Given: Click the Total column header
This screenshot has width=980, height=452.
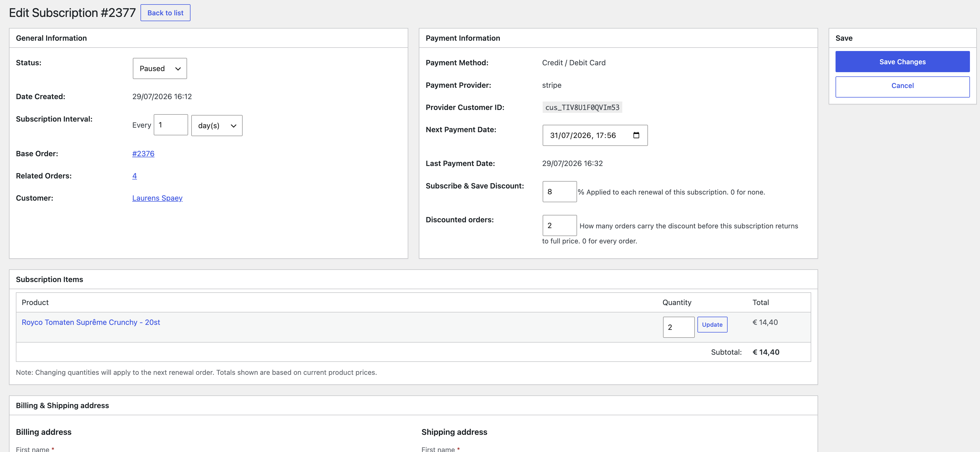Looking at the screenshot, I should 760,303.
